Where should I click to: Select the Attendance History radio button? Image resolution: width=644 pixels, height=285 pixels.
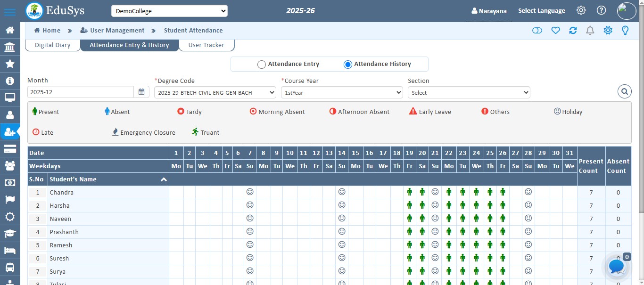[x=348, y=65]
